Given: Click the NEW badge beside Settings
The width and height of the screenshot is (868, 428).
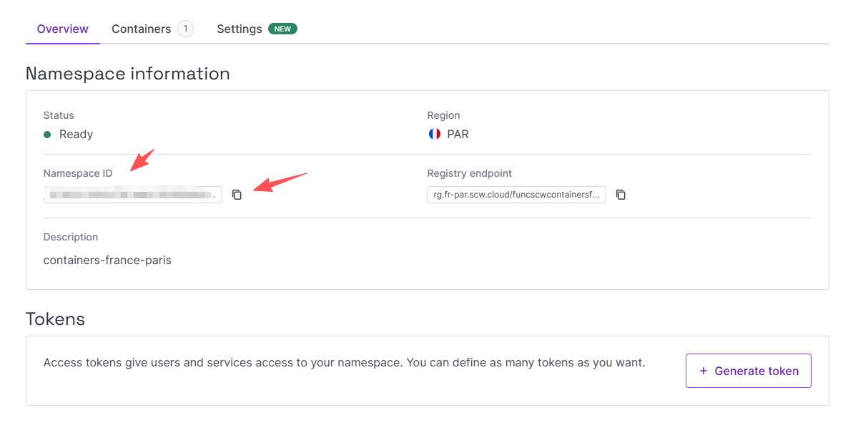Looking at the screenshot, I should [282, 29].
